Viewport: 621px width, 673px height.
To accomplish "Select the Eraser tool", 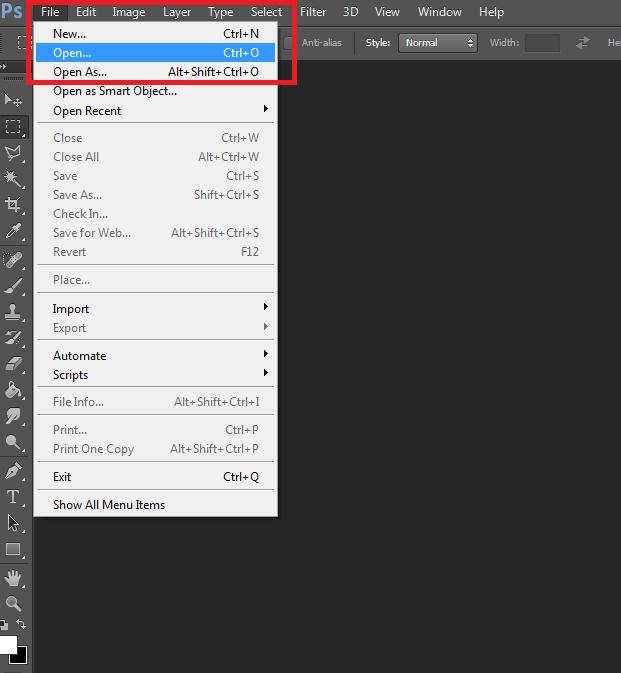I will coord(14,364).
